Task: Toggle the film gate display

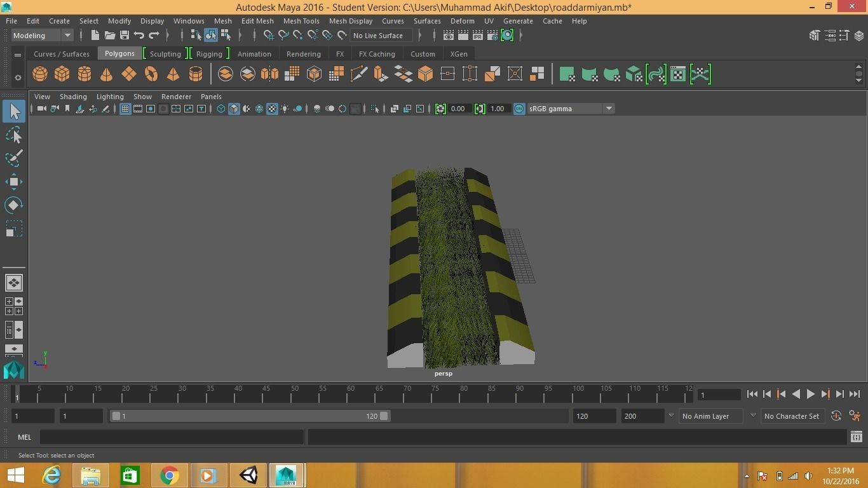Action: click(138, 109)
